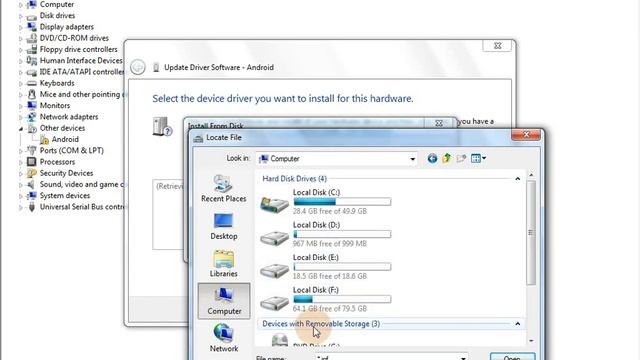Click DVD/CD-ROM drives icon in tree
This screenshot has width=640, height=360.
point(31,38)
